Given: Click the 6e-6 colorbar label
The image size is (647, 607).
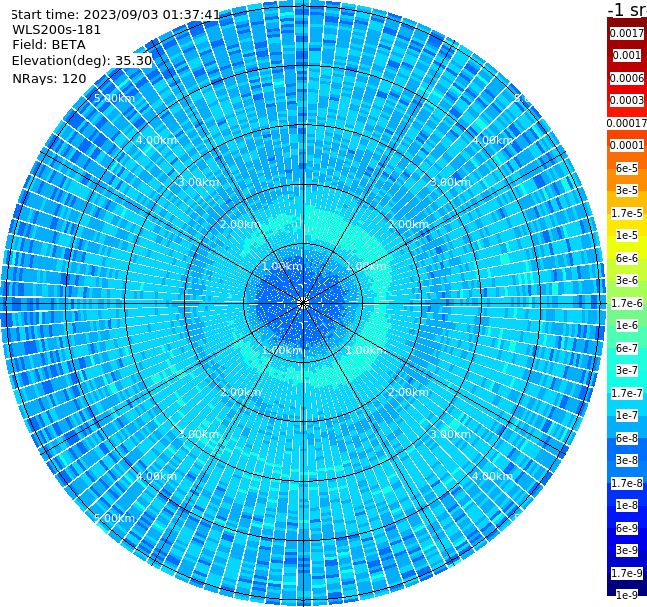Looking at the screenshot, I should [627, 258].
